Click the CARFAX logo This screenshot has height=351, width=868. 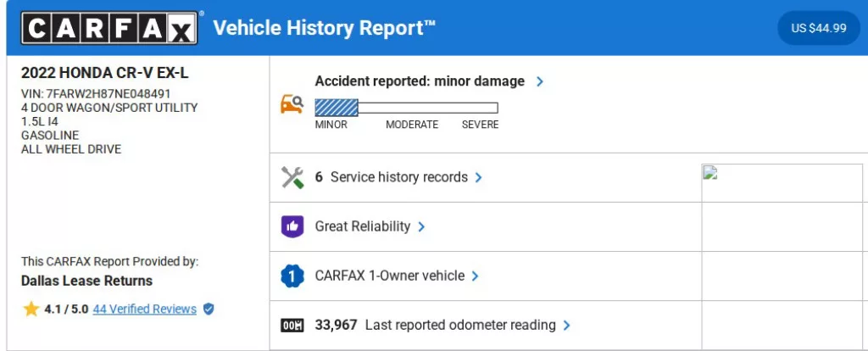pyautogui.click(x=110, y=29)
